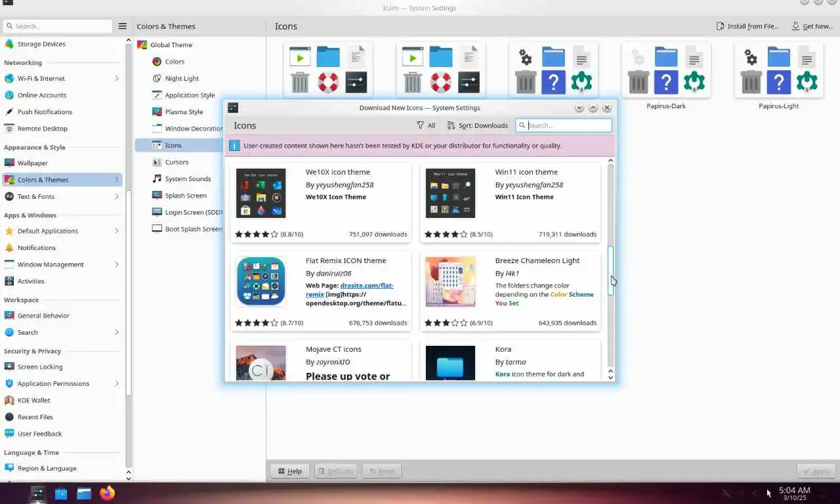Open Text & Fonts settings

click(x=63, y=196)
